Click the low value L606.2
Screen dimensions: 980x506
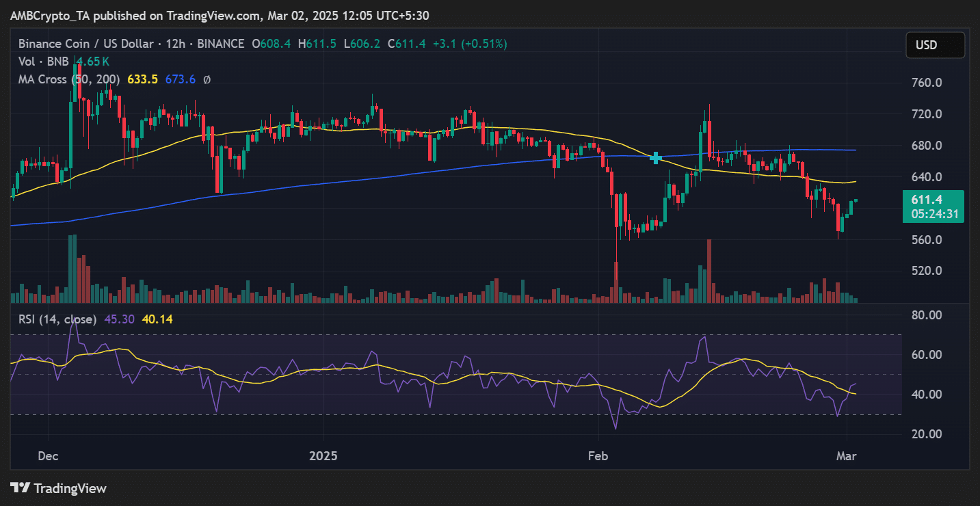[x=362, y=44]
